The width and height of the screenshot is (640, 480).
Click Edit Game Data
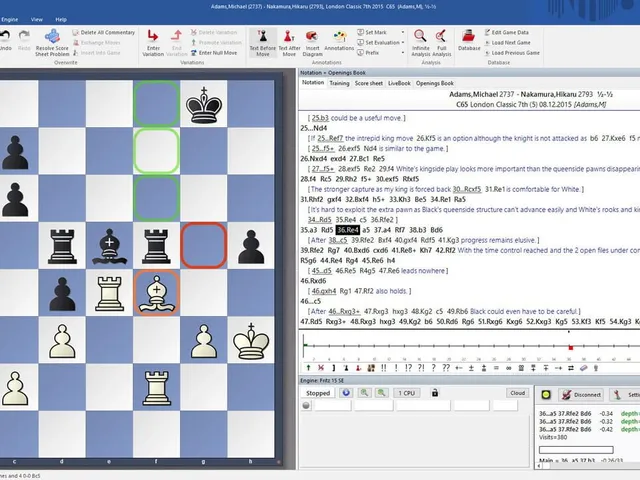507,32
